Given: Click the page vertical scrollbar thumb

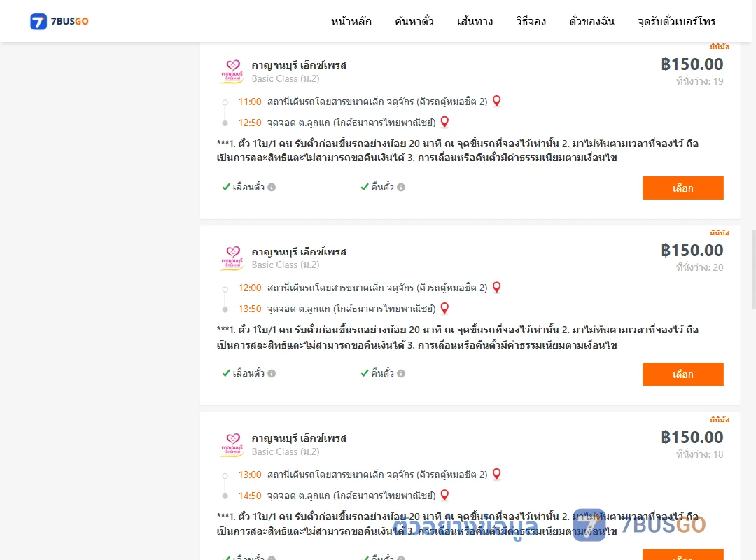Looking at the screenshot, I should pyautogui.click(x=754, y=269).
